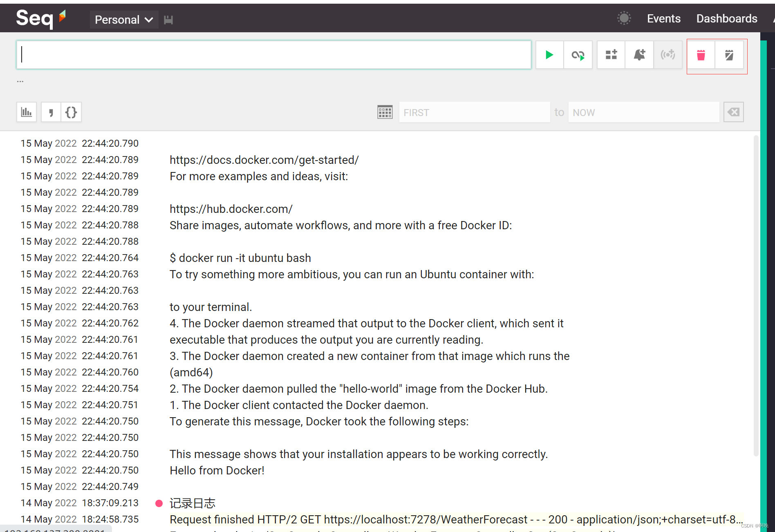Focus the query filter input box
The height and width of the screenshot is (532, 775).
(x=274, y=55)
